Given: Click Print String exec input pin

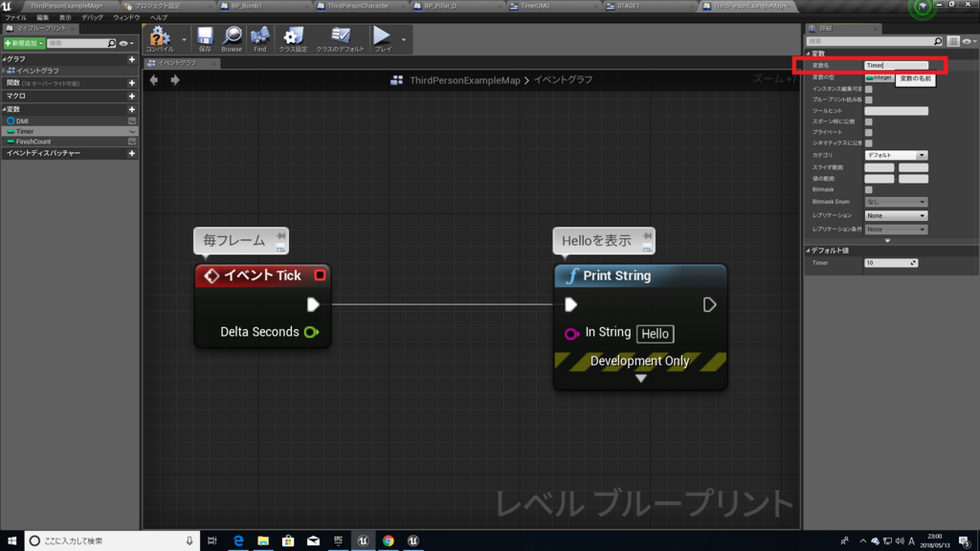Looking at the screenshot, I should [x=570, y=305].
